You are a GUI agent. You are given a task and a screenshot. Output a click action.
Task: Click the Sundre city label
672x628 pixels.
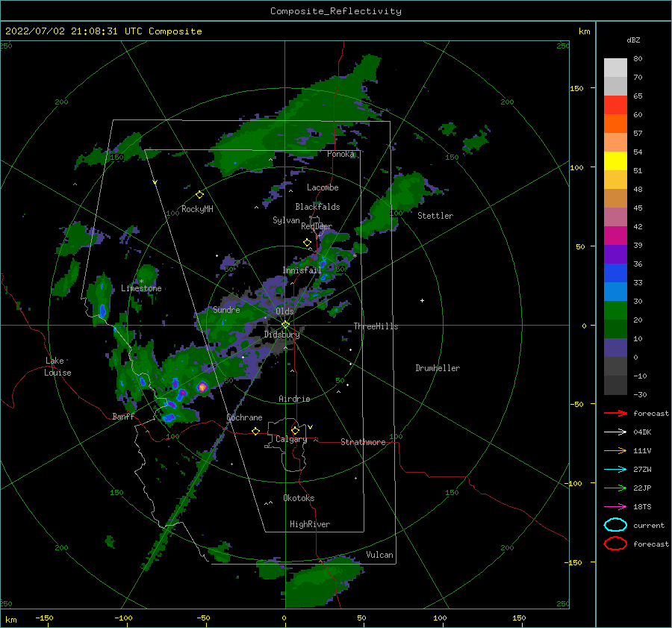coord(226,309)
